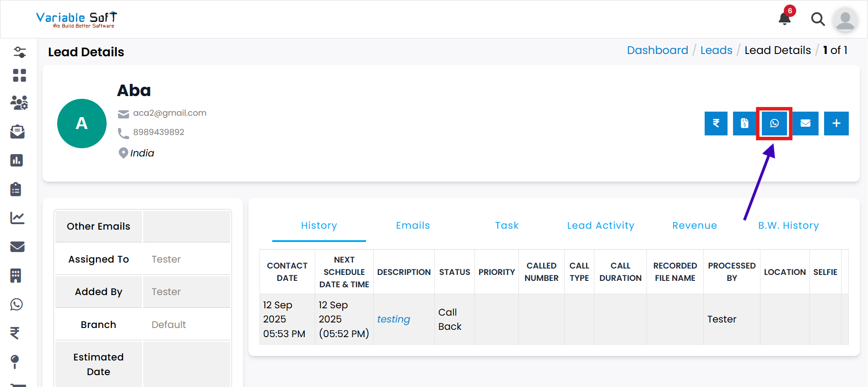Switch to the Task tab

tap(507, 226)
